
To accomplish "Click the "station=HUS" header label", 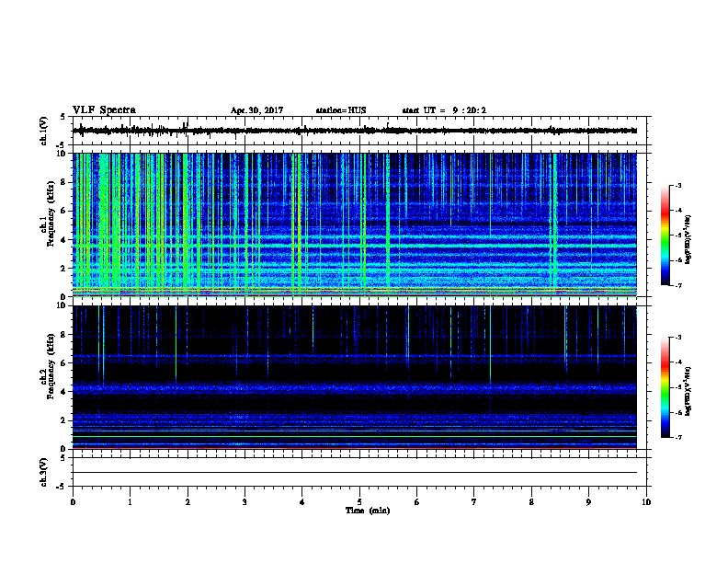I will click(x=341, y=110).
